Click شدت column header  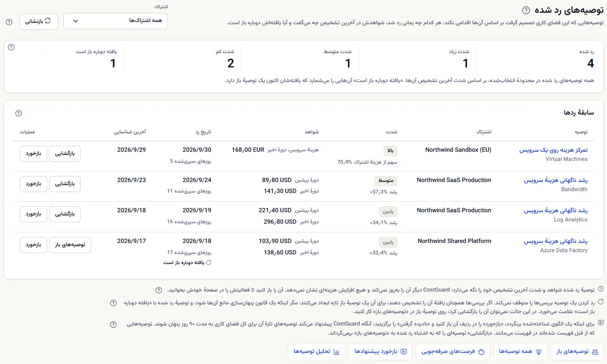[392, 132]
